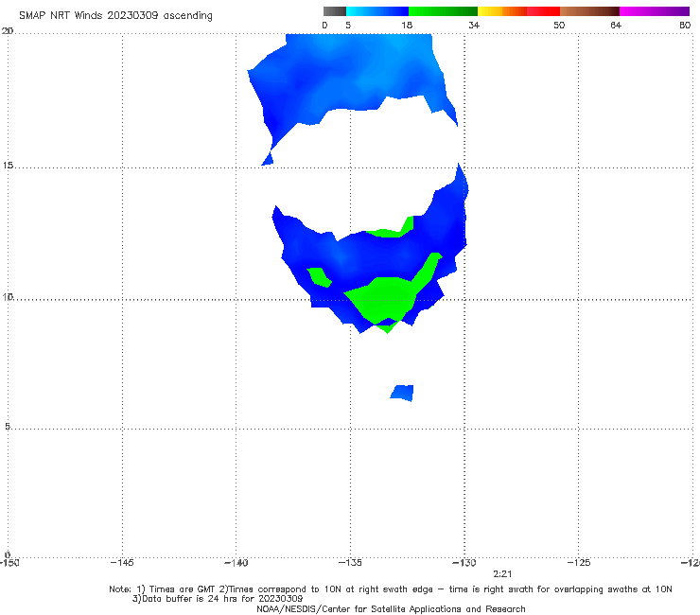Click the color bar label '50'
The image size is (700, 615).
point(559,26)
